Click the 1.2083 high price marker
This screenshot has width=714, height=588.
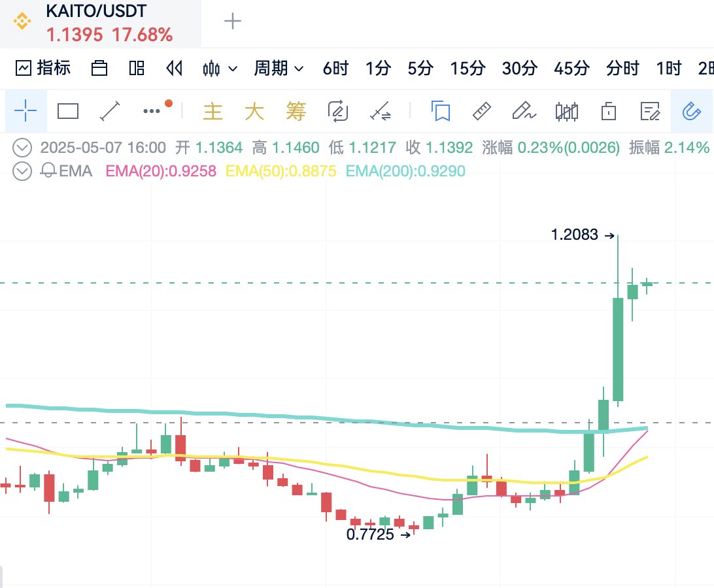tap(574, 235)
